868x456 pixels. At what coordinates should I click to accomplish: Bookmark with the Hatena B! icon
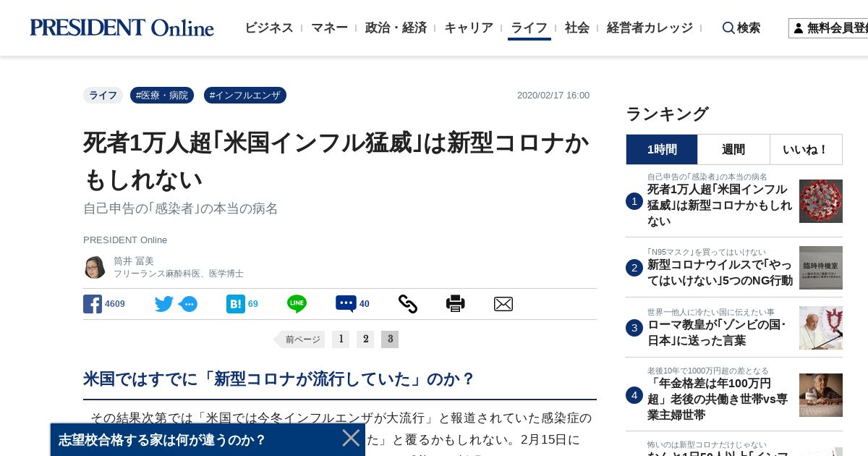(x=236, y=304)
